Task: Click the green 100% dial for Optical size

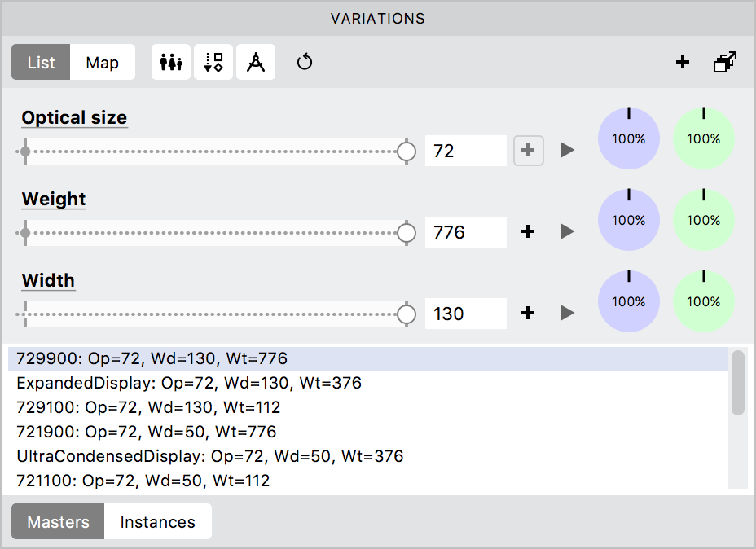Action: (704, 138)
